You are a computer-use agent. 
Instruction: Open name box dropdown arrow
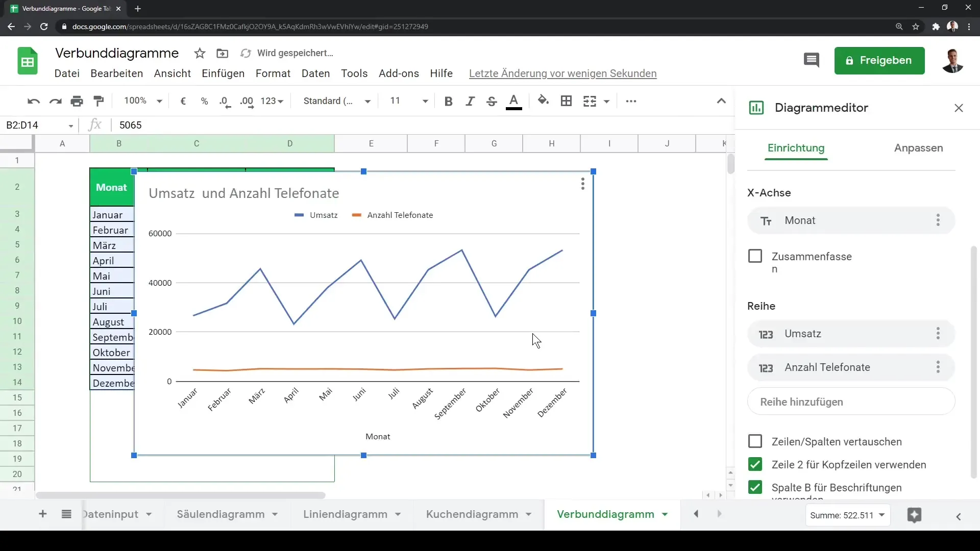coord(71,126)
